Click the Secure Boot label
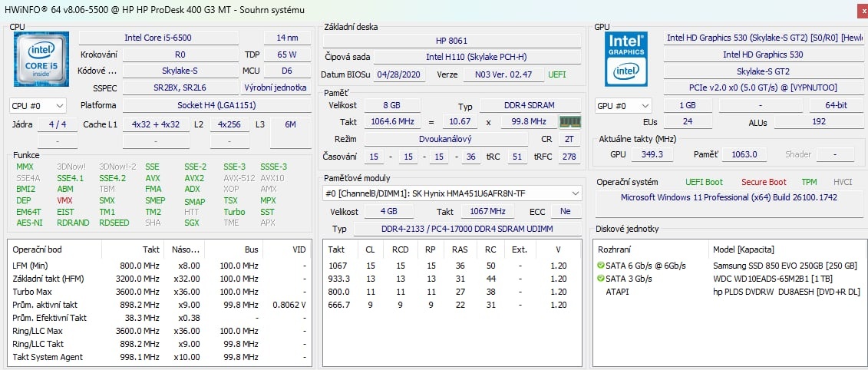 (x=763, y=182)
